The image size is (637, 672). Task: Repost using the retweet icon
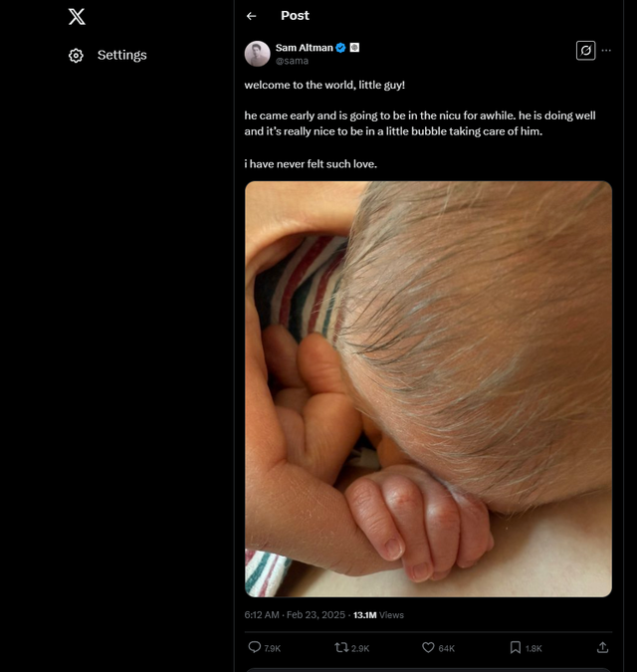coord(342,647)
